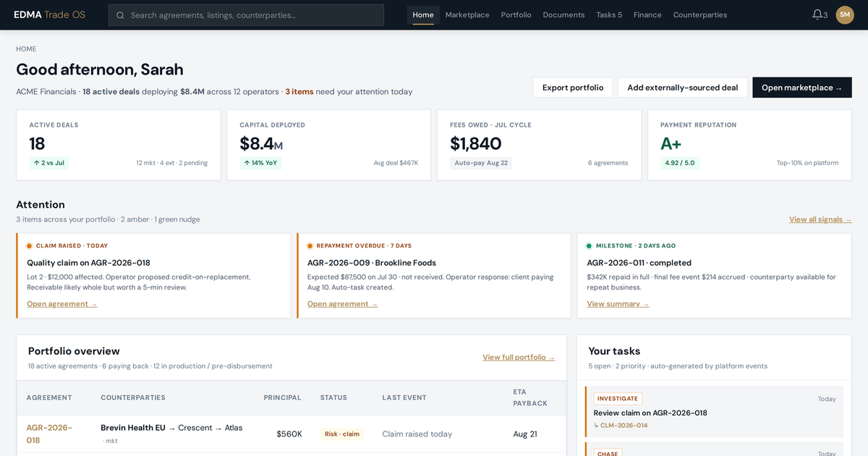
Task: Click MILESTONE · 2 DAYS AGO label
Action: pyautogui.click(x=636, y=246)
